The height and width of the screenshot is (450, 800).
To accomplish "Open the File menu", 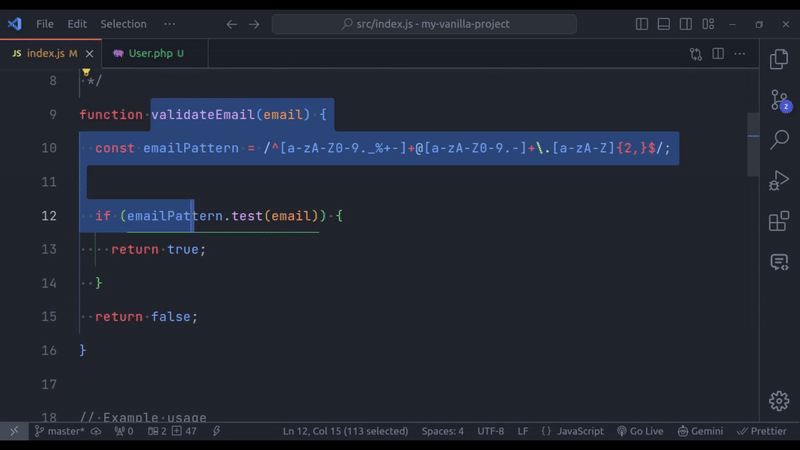I will [45, 24].
